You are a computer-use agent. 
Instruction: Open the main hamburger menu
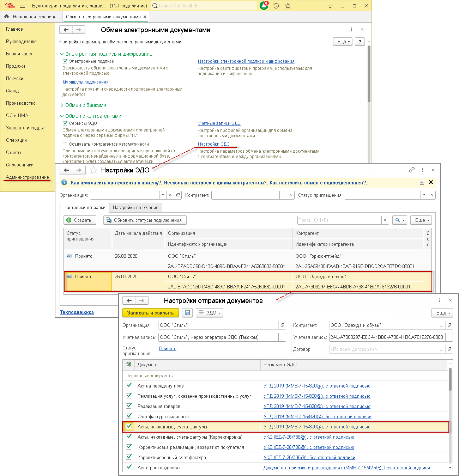click(x=23, y=6)
